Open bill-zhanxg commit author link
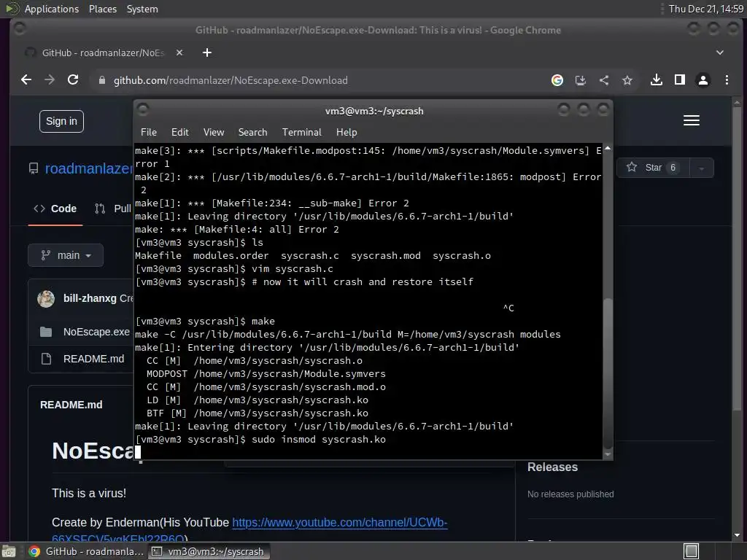Viewport: 747px width, 560px height. click(90, 298)
